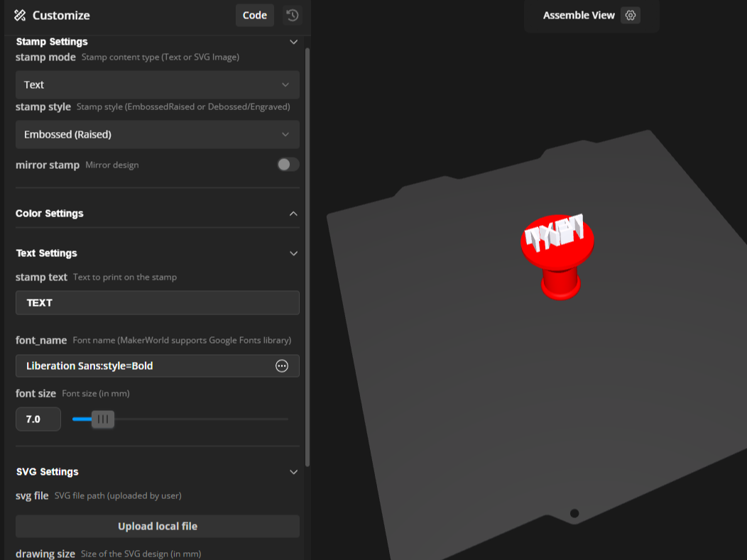Click the 'drawing size' label
This screenshot has width=747, height=560.
tap(45, 554)
